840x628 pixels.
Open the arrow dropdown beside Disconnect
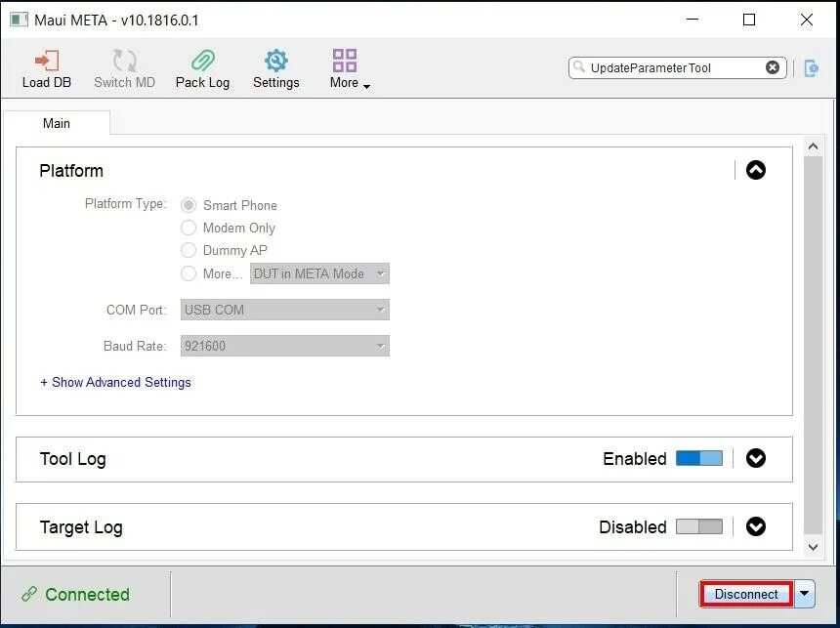(x=804, y=594)
